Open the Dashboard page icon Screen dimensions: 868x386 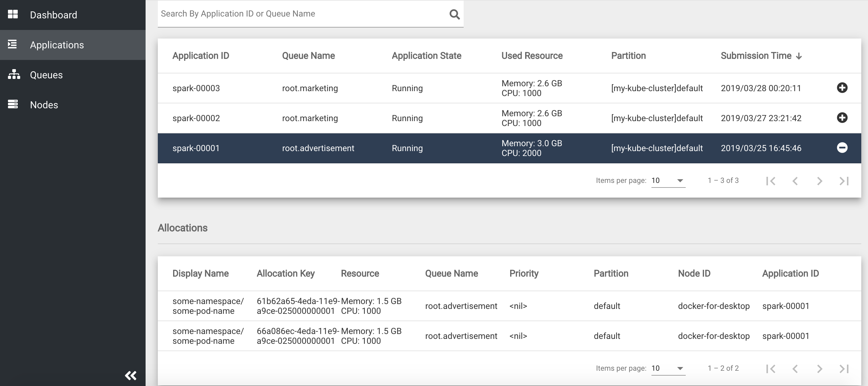(13, 14)
